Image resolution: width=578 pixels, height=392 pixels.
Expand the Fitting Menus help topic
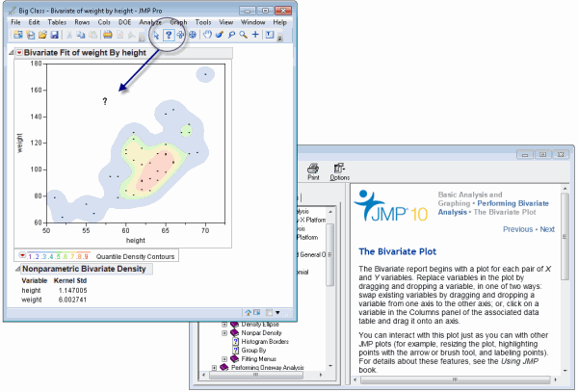click(224, 359)
